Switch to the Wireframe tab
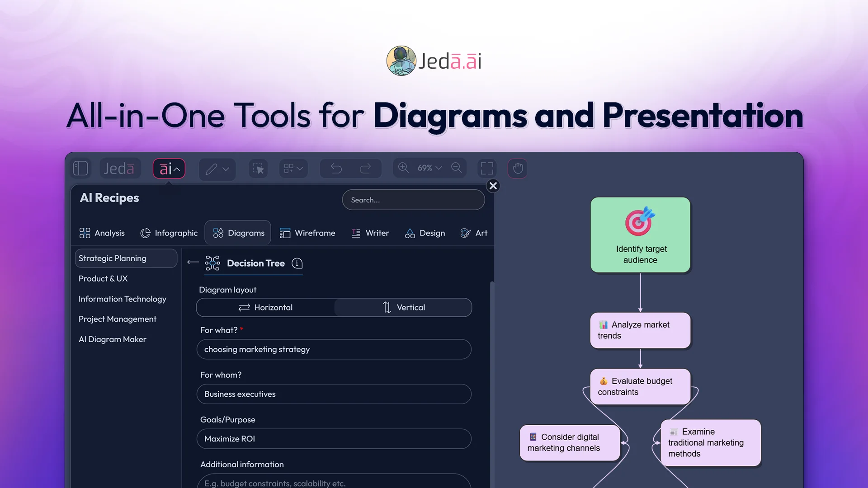This screenshot has height=488, width=868. 308,233
